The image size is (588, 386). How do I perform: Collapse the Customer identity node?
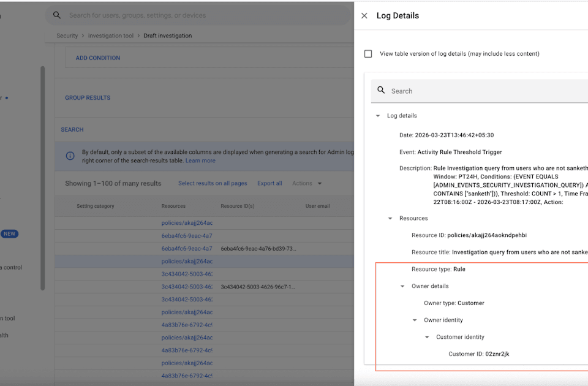click(427, 337)
